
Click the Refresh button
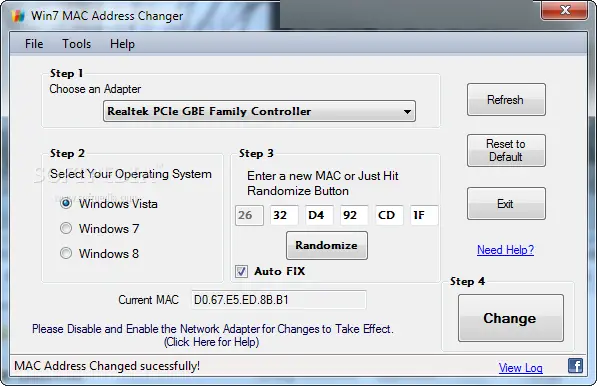point(506,100)
